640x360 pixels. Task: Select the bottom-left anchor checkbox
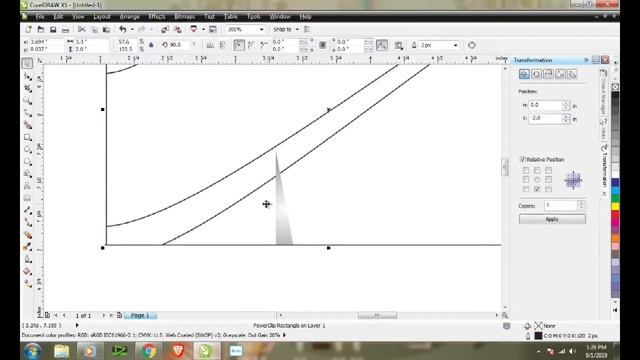click(x=526, y=189)
